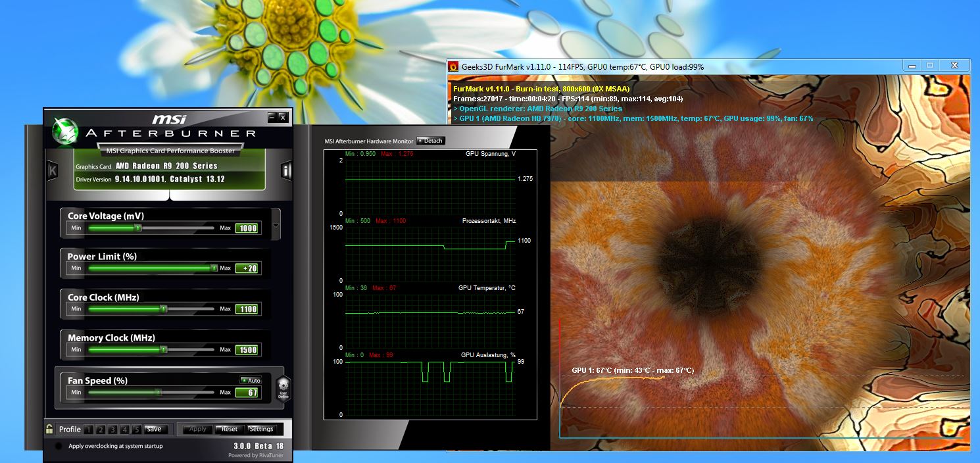Screen dimensions: 980x463
Task: Click the Kombustor K icon in Afterburner
Action: pyautogui.click(x=53, y=170)
